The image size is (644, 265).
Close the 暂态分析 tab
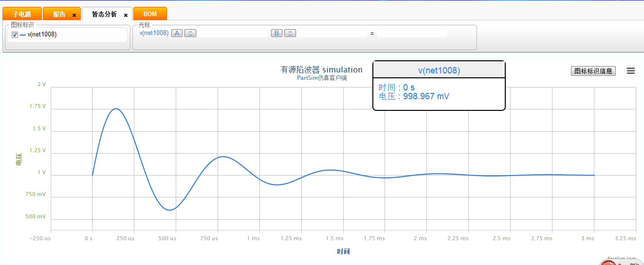(126, 15)
